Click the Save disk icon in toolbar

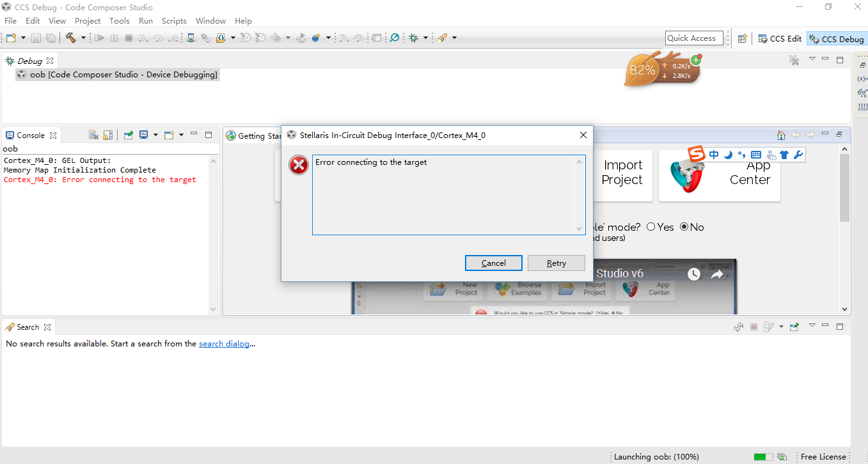[x=36, y=38]
